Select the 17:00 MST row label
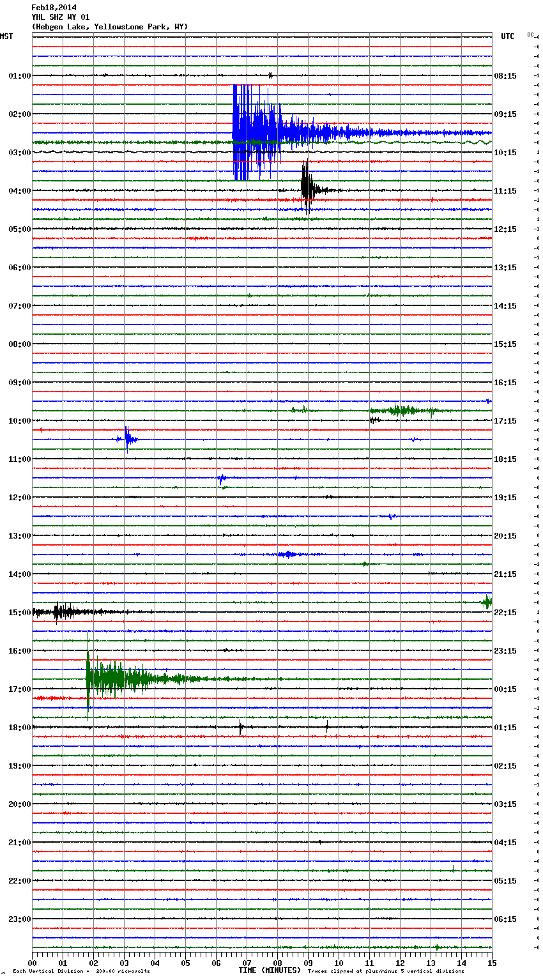Viewport: 543px width, 980px height. pyautogui.click(x=20, y=689)
